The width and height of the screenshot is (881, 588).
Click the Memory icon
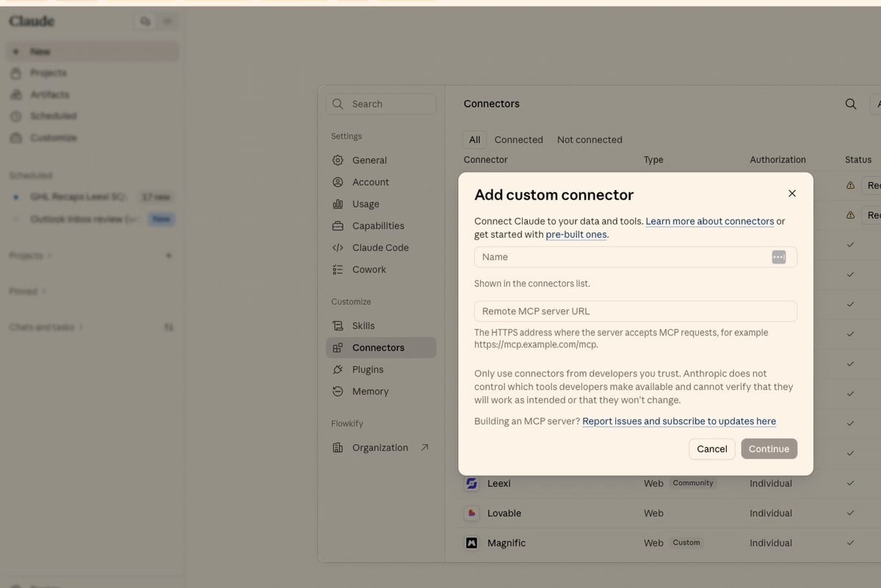tap(338, 392)
